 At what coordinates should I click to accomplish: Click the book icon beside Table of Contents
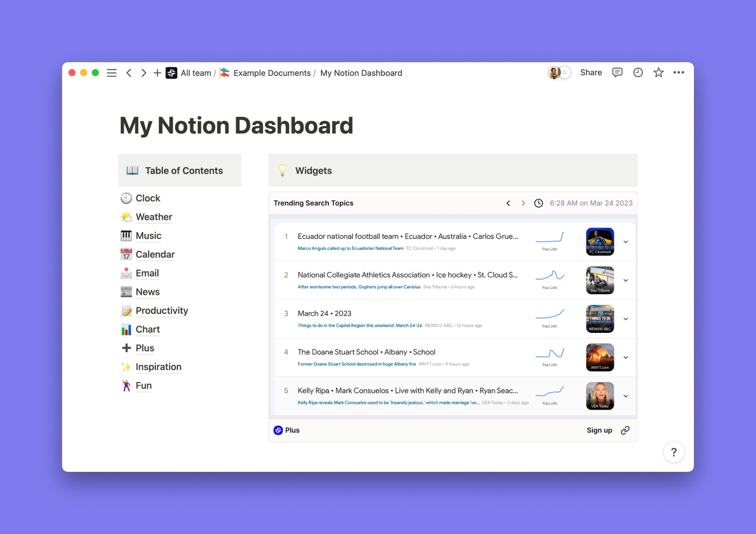click(x=132, y=170)
